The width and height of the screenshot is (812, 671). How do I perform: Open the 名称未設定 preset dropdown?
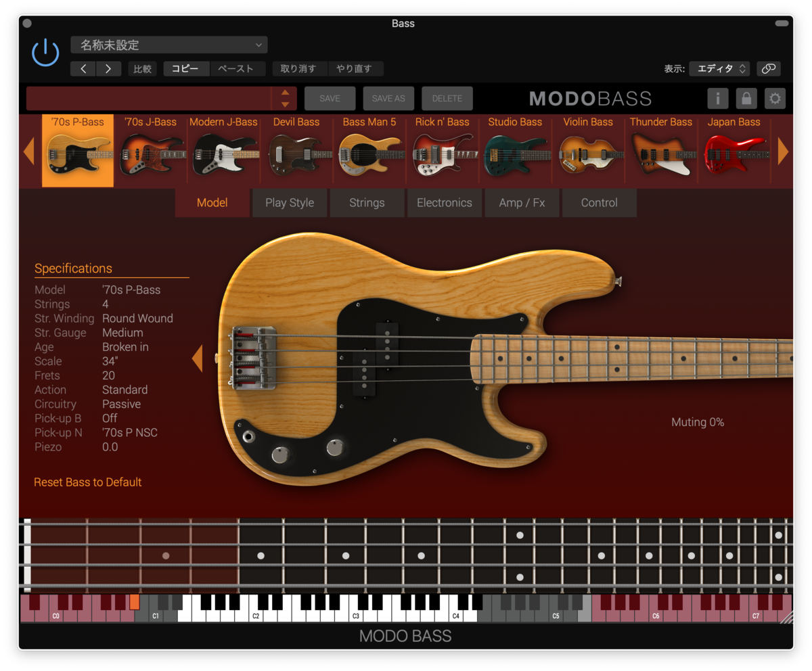pyautogui.click(x=169, y=45)
